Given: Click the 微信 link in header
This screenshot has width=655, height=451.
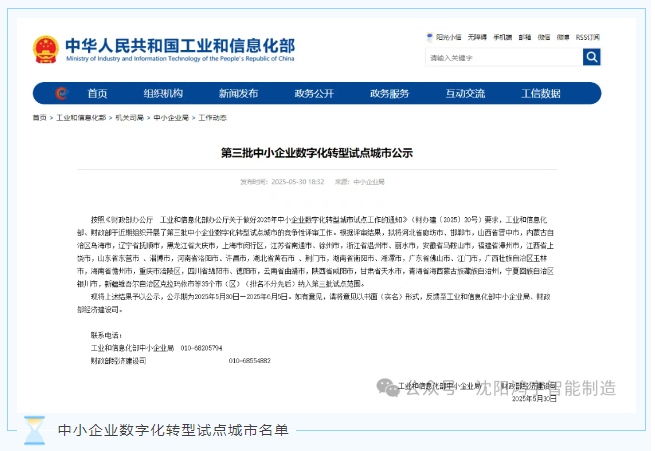Looking at the screenshot, I should pyautogui.click(x=544, y=37).
